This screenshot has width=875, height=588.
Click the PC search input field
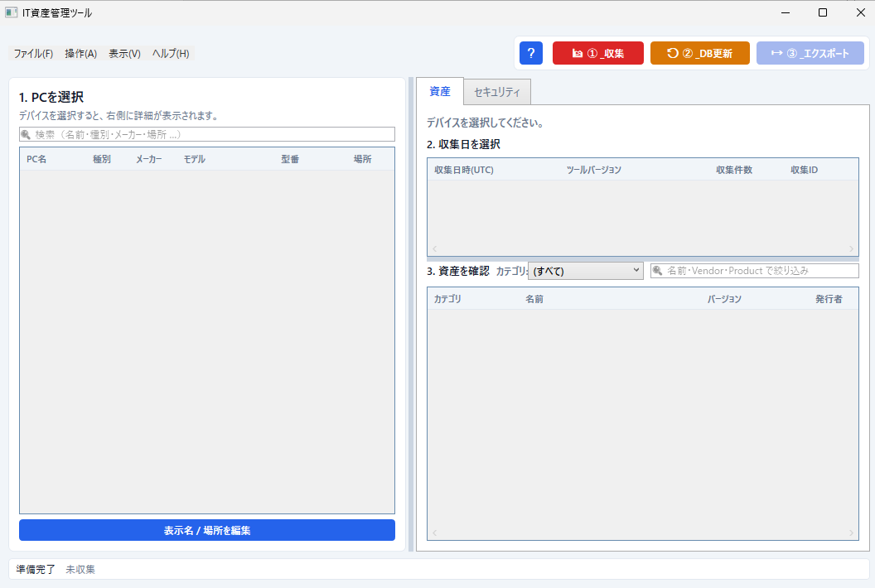[207, 134]
